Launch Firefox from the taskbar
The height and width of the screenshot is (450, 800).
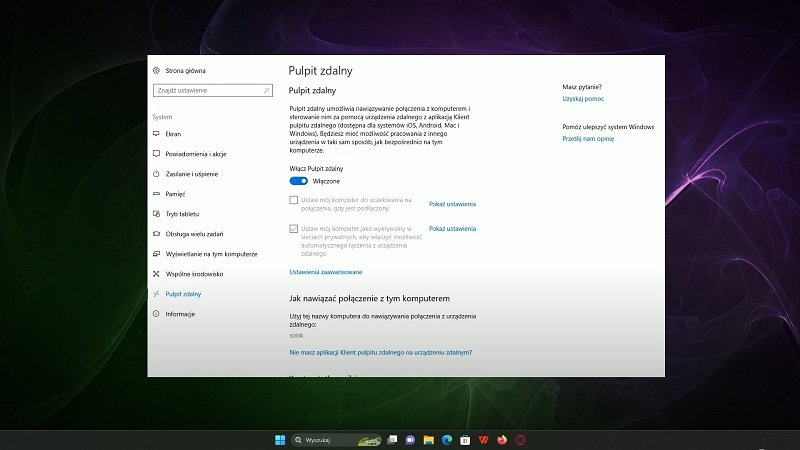[502, 440]
